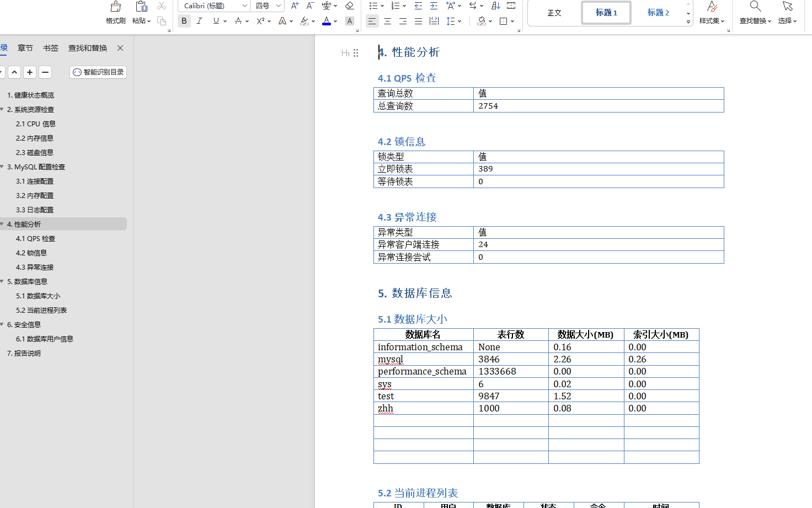Toggle align left
The width and height of the screenshot is (812, 508).
[372, 21]
